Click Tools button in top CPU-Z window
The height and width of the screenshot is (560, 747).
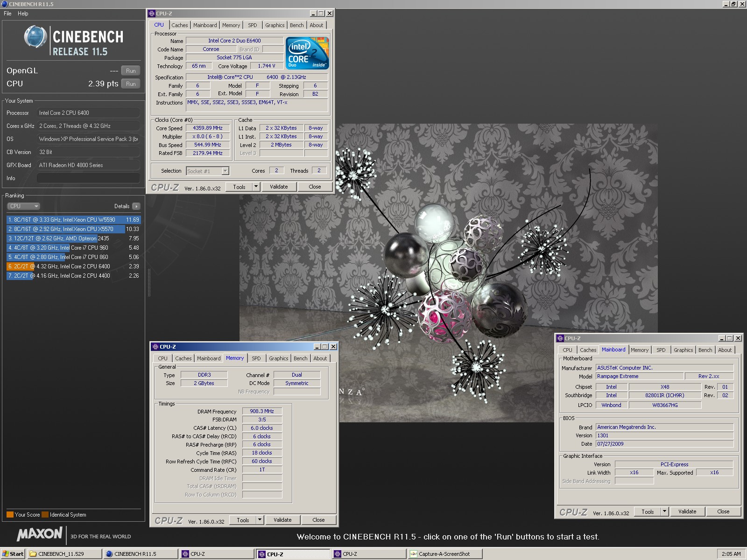point(239,187)
